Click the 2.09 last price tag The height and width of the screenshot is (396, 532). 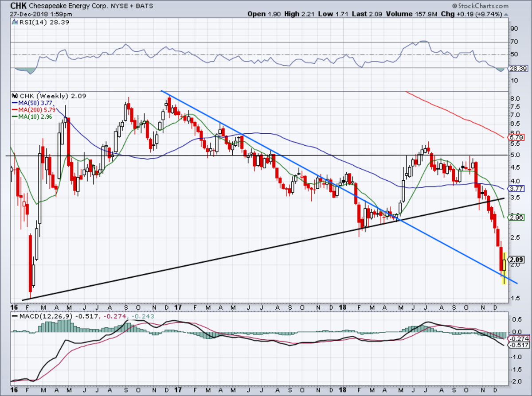tap(517, 260)
